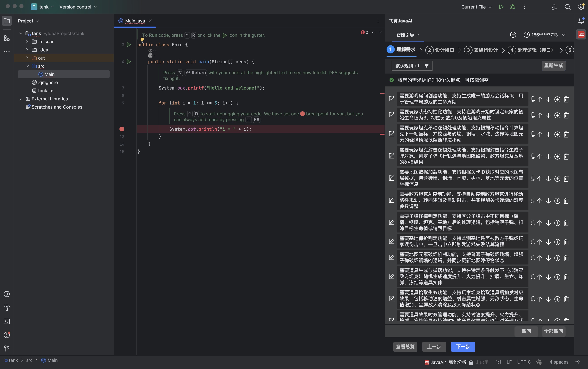588x369 pixels.
Task: Open the Current File run configuration dropdown
Action: point(476,7)
